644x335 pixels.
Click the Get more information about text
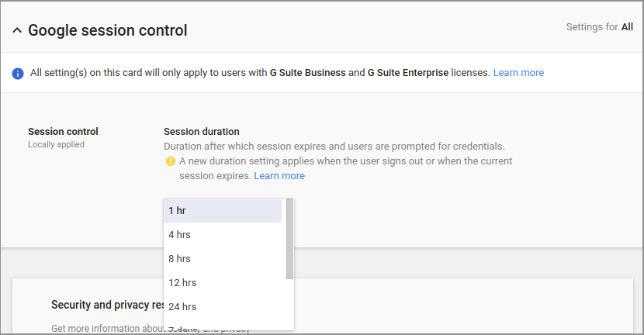[x=107, y=329]
